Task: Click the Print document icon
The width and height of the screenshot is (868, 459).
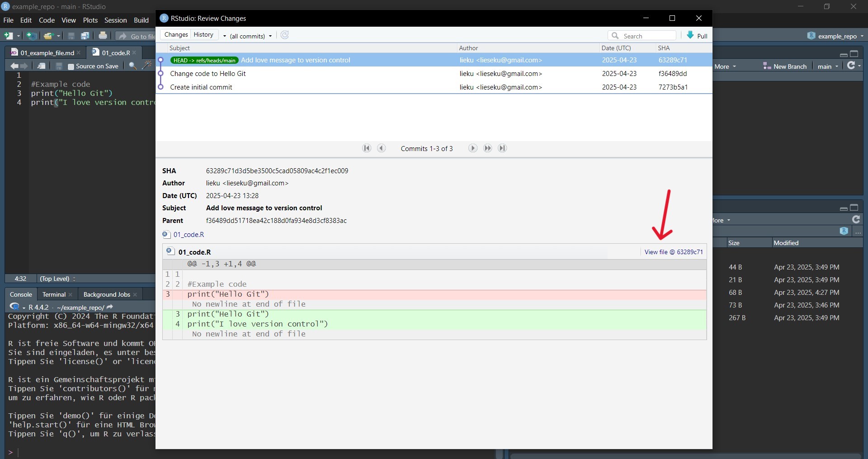Action: (x=103, y=36)
